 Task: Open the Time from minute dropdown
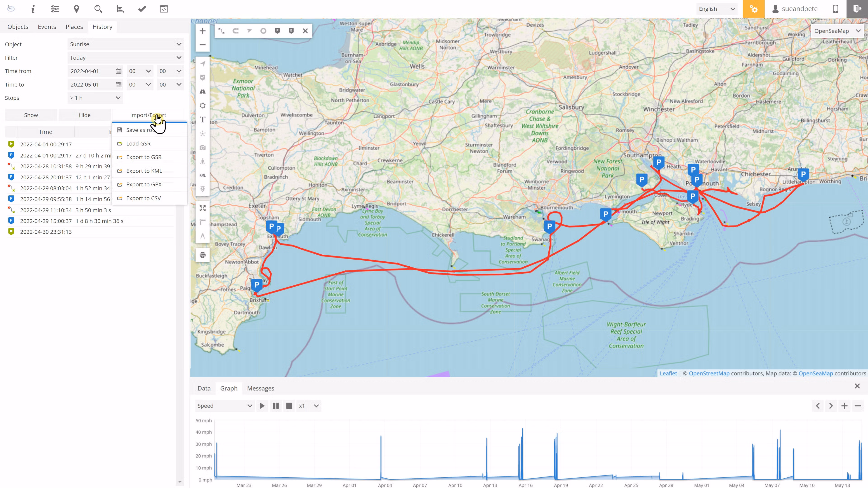[170, 71]
